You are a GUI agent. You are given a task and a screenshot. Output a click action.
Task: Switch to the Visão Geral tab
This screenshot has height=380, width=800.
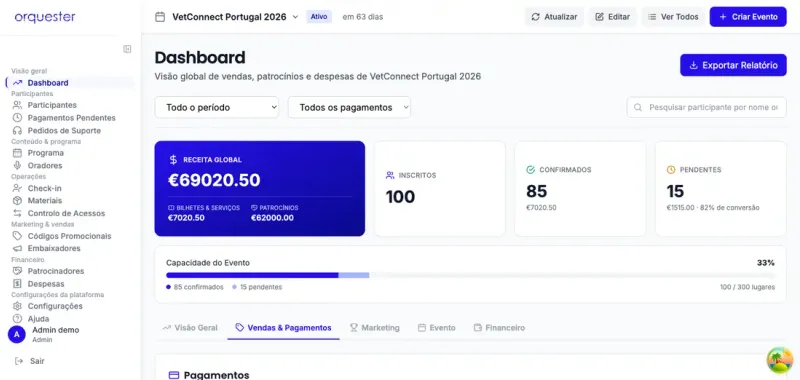(190, 328)
